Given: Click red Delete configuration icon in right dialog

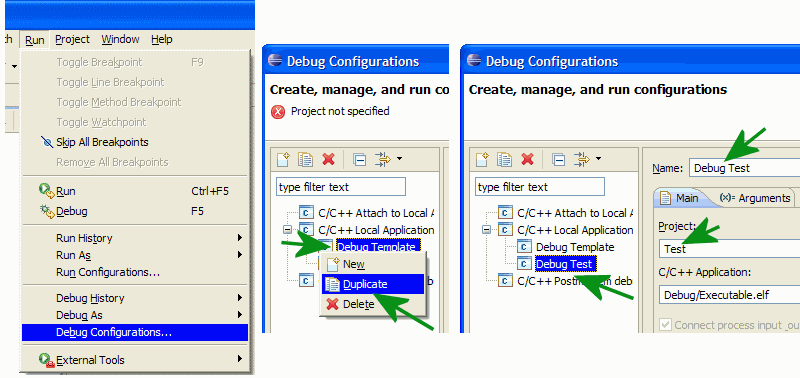Looking at the screenshot, I should point(528,160).
